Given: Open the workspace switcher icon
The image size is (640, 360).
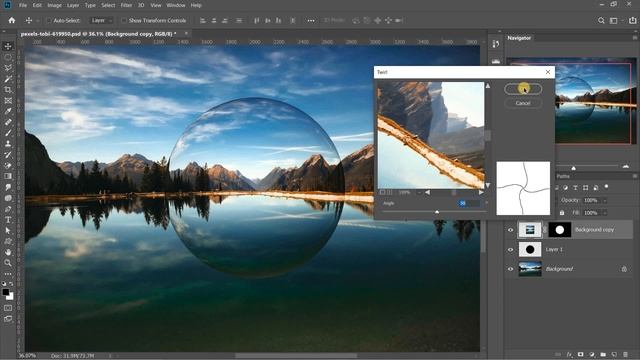Looking at the screenshot, I should point(613,20).
